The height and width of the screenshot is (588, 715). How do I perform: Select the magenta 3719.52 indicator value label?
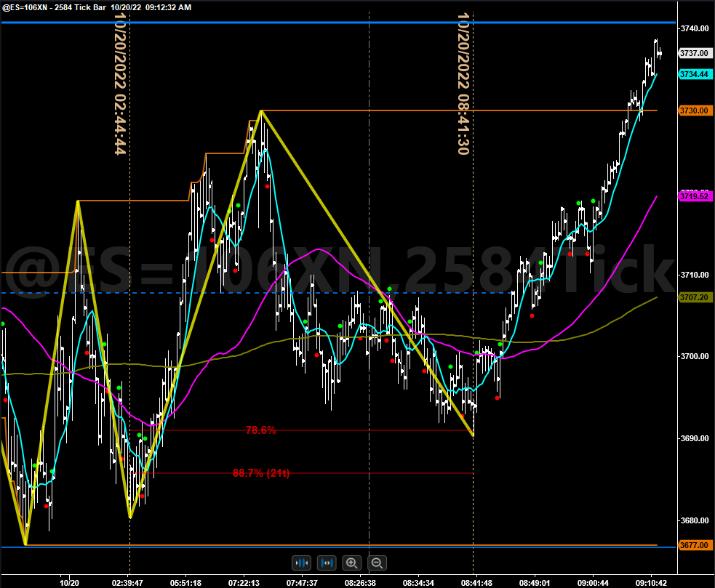point(694,196)
